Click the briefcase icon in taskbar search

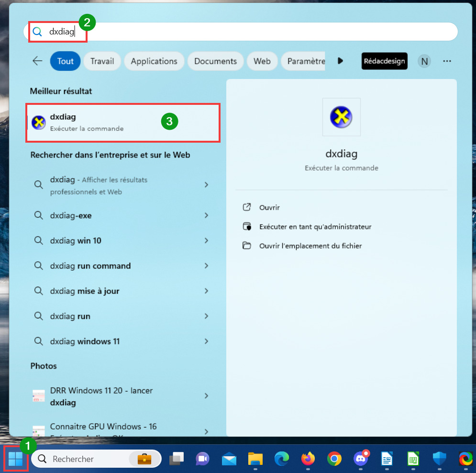pos(144,459)
